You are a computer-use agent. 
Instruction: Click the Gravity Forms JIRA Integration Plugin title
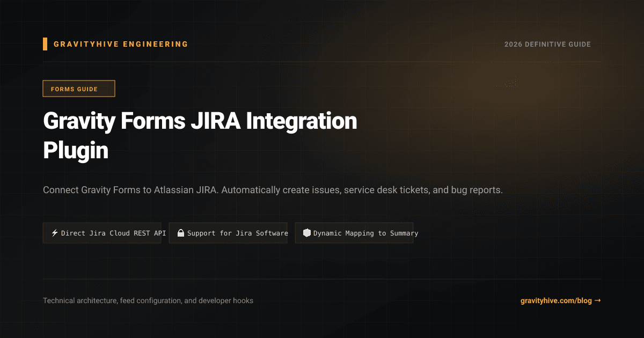[200, 136]
